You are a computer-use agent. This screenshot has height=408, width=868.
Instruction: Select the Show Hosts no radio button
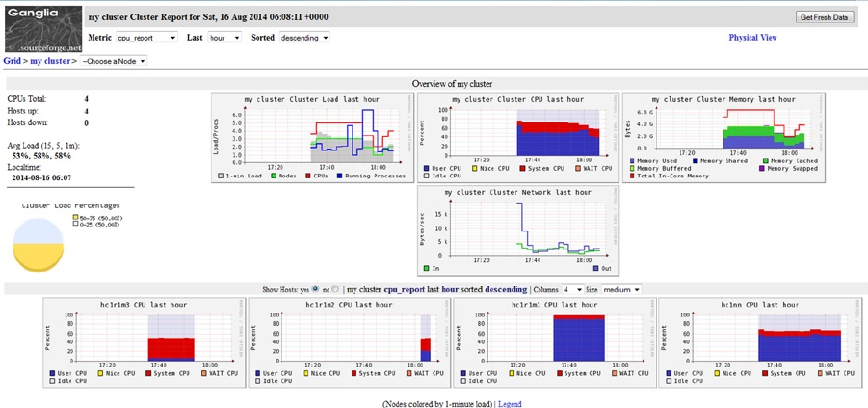[336, 289]
